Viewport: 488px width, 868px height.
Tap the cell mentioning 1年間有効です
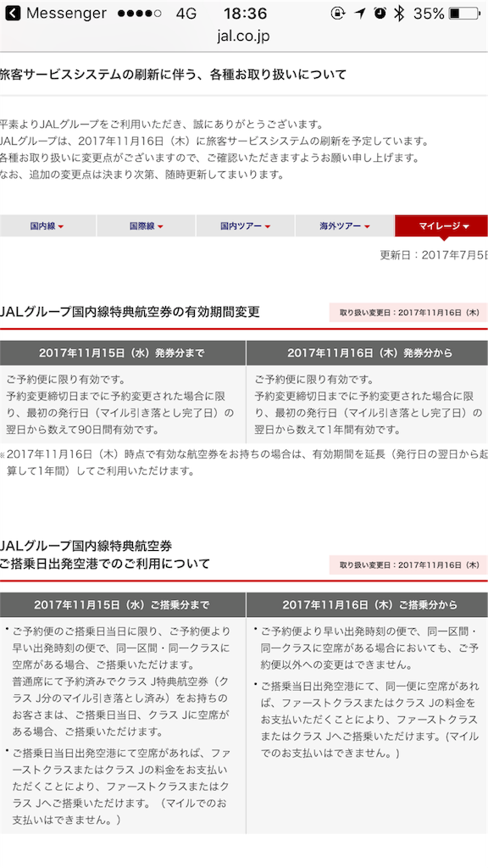coord(368,404)
